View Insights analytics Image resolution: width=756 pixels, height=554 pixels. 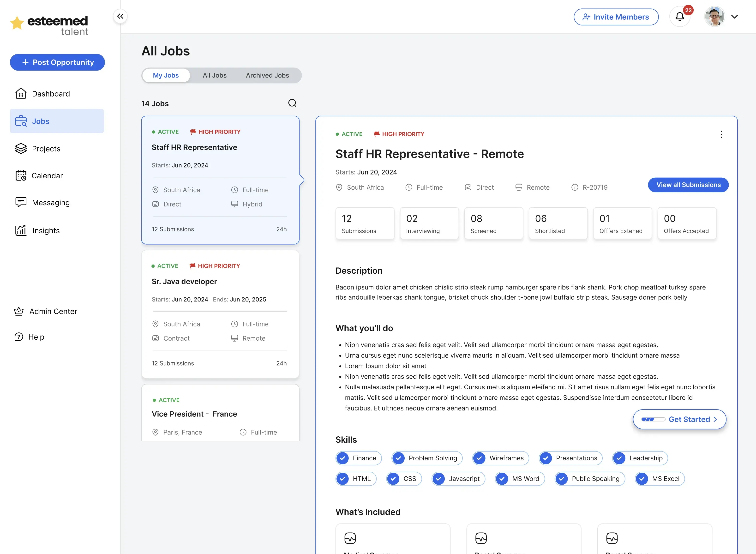coord(46,230)
